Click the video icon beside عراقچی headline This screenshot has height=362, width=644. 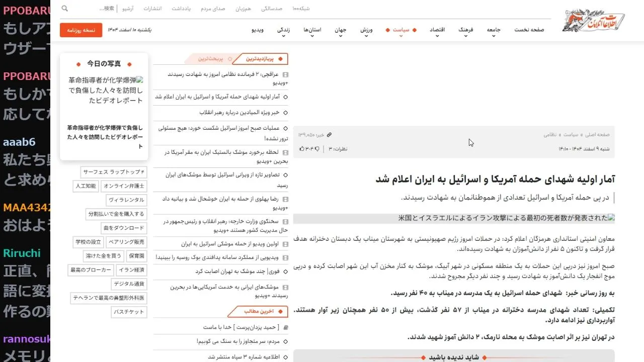[285, 74]
